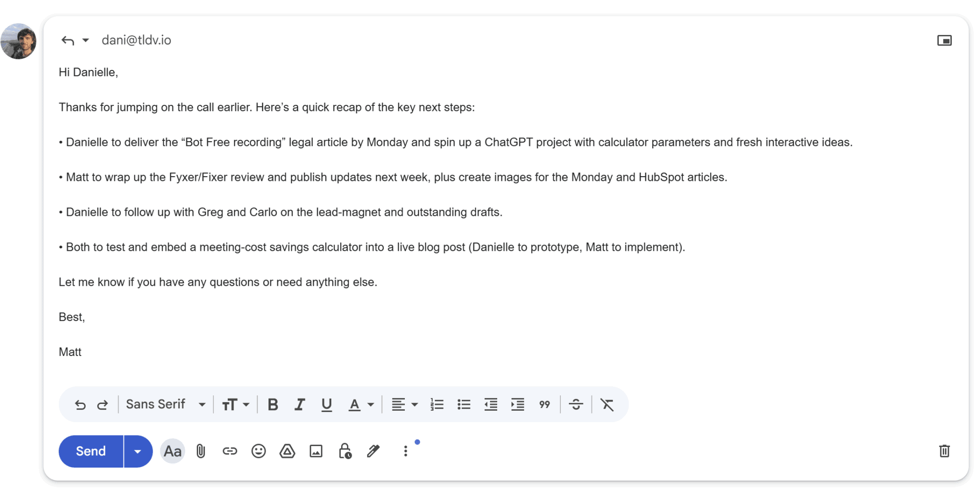Image resolution: width=980 pixels, height=503 pixels.
Task: Send the email to Danielle
Action: click(90, 451)
